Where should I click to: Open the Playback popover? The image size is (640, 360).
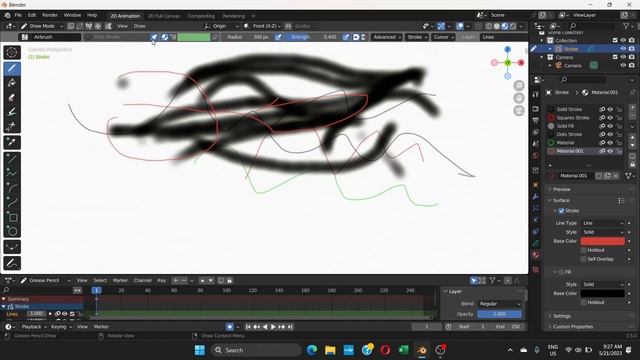tap(33, 327)
